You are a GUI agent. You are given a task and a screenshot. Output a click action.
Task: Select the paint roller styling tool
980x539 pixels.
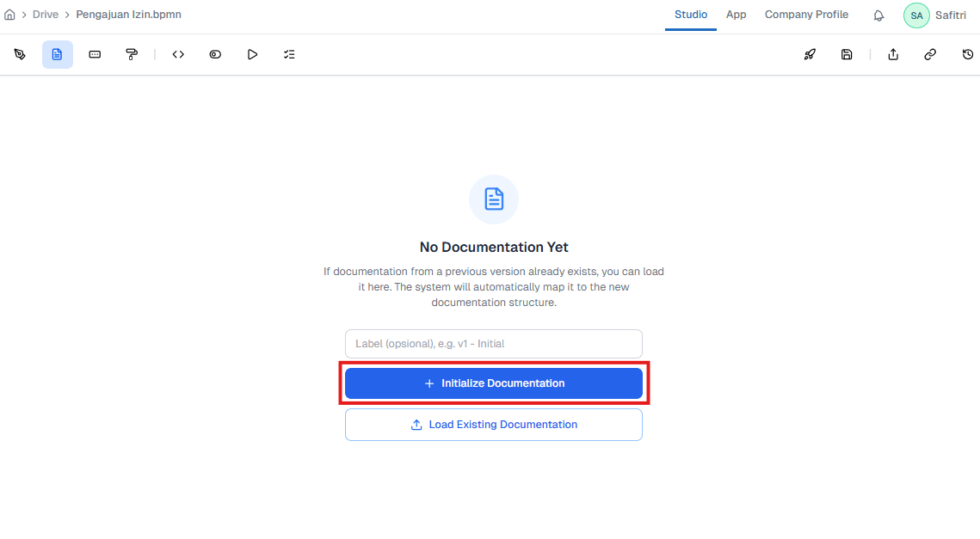pyautogui.click(x=131, y=54)
